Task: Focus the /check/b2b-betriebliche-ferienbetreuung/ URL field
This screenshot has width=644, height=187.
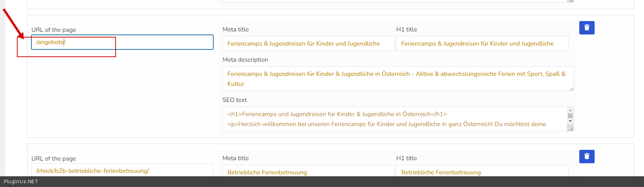Action: coord(122,171)
